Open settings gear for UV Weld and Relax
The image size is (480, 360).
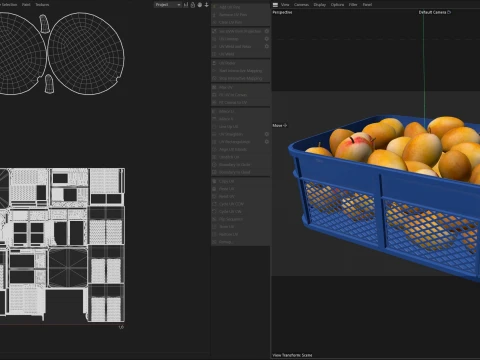click(267, 46)
